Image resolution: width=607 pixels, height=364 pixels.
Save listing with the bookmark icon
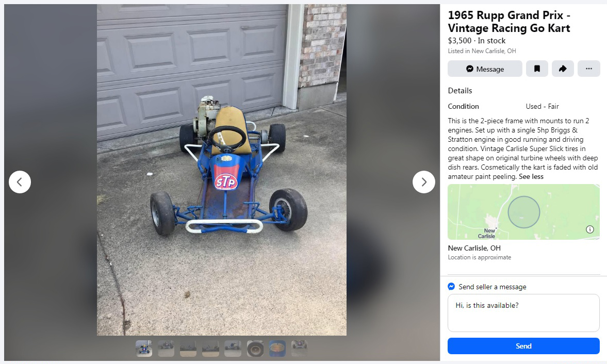pyautogui.click(x=537, y=69)
